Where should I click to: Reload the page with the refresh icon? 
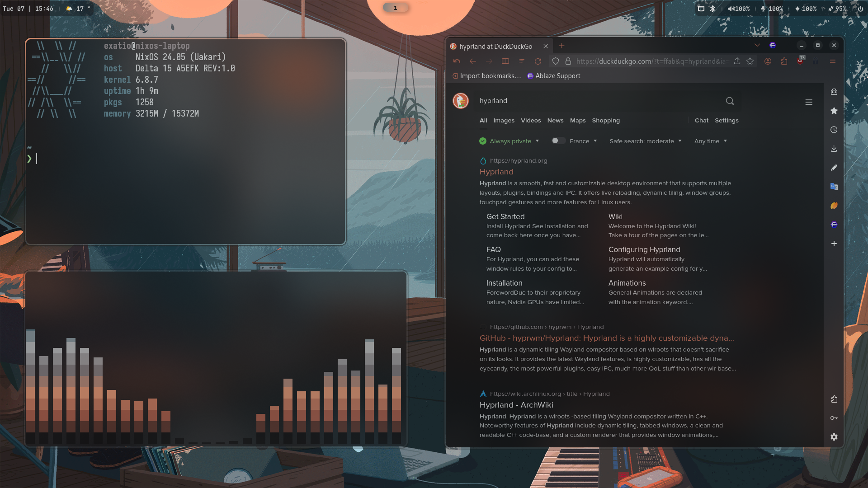[x=538, y=61]
